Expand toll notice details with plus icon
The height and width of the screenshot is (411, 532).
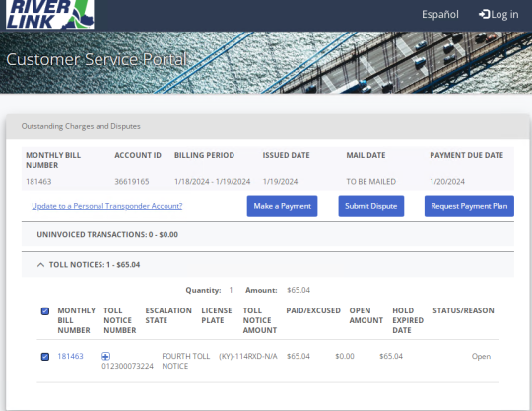(x=105, y=356)
